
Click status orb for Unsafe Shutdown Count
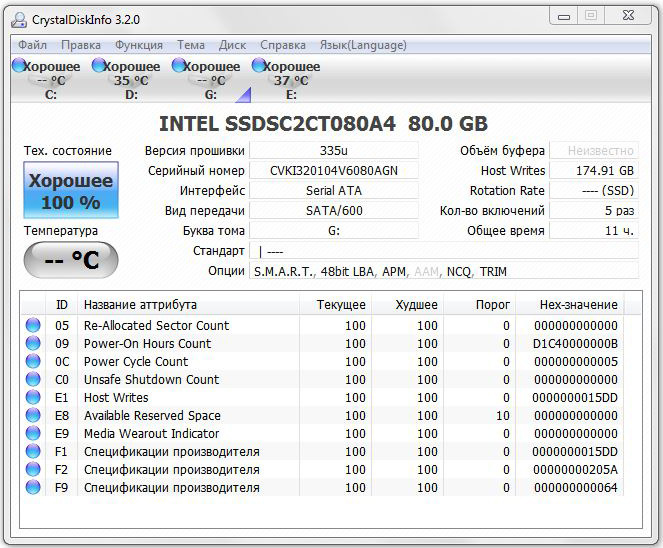tap(33, 379)
